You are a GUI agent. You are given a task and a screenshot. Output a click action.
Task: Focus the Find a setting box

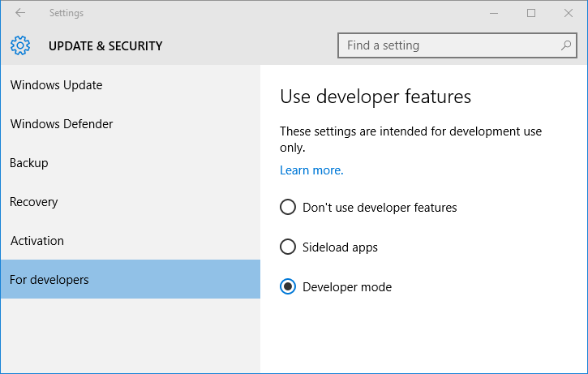pos(457,45)
